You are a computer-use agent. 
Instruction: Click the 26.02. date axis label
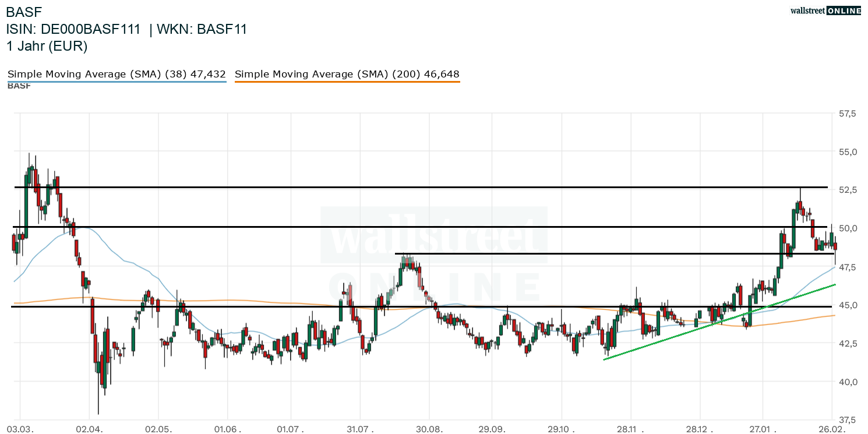(831, 429)
